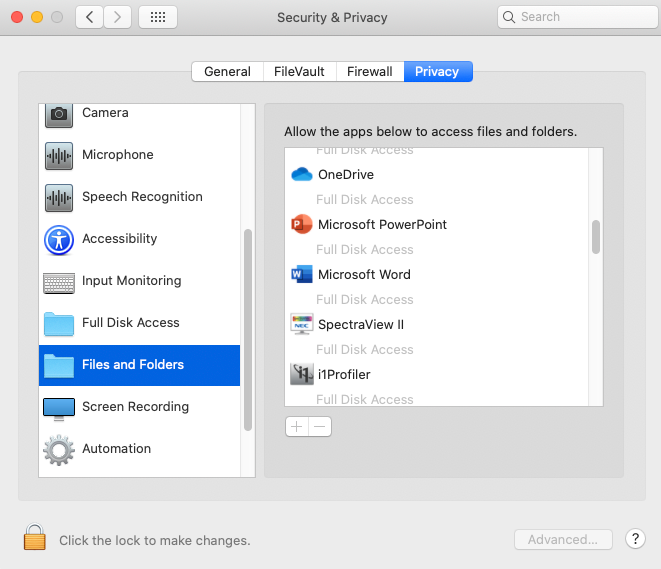Select Screen Recording category
Viewport: 661px width, 569px height.
140,407
